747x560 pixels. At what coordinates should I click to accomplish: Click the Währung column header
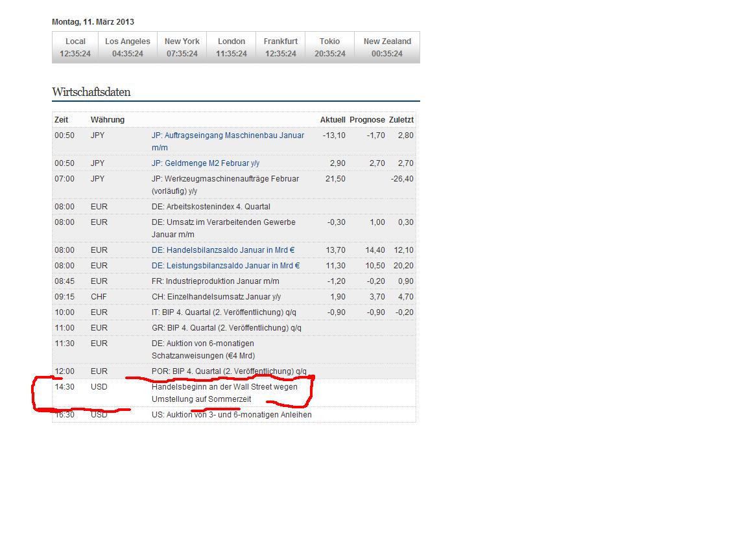pos(108,120)
